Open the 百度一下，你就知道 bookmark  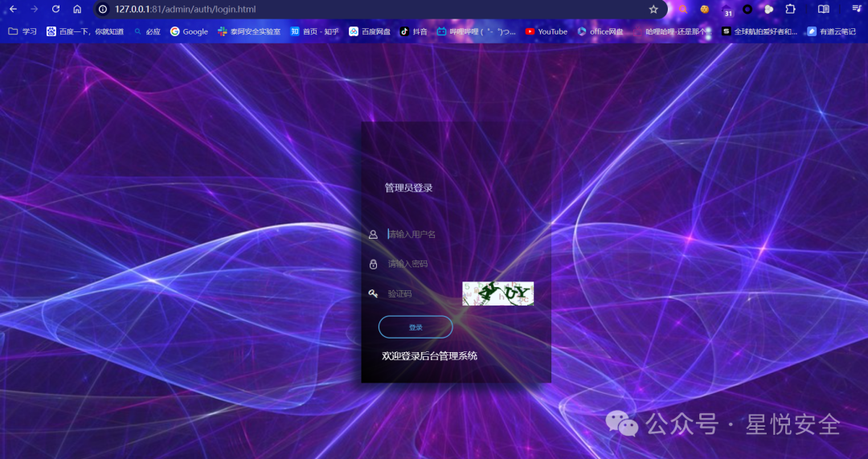pos(85,31)
